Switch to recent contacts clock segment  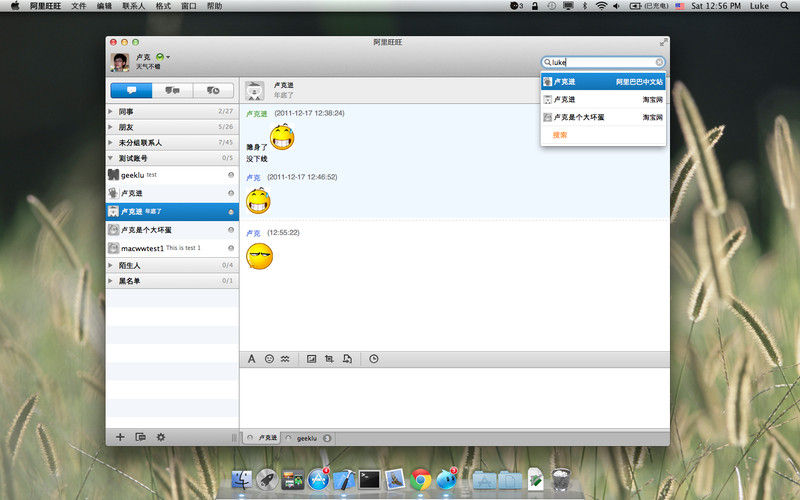[213, 90]
